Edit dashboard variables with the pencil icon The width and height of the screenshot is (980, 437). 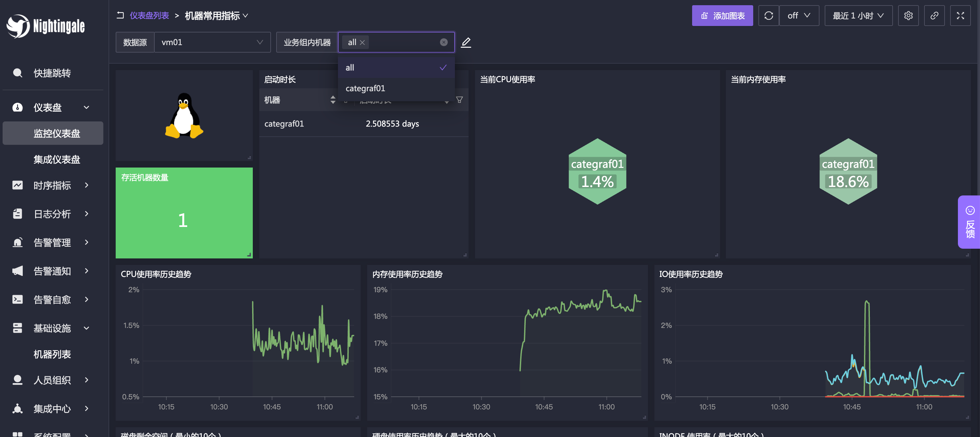(x=466, y=42)
